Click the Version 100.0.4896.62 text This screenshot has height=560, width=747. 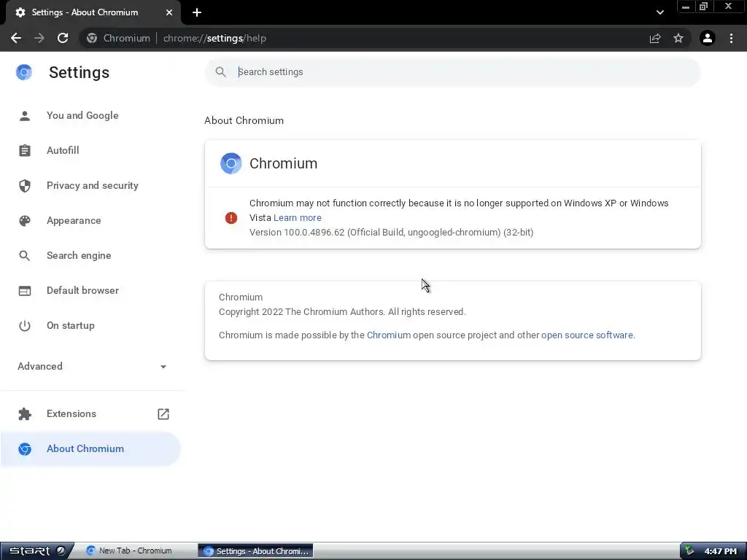392,233
